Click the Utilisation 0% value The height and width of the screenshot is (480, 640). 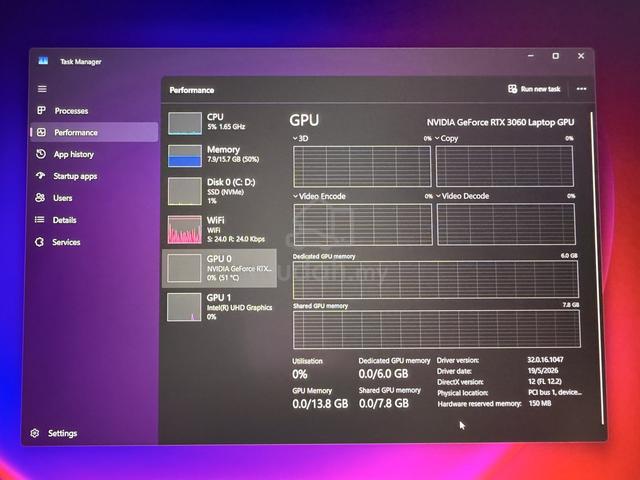point(300,374)
